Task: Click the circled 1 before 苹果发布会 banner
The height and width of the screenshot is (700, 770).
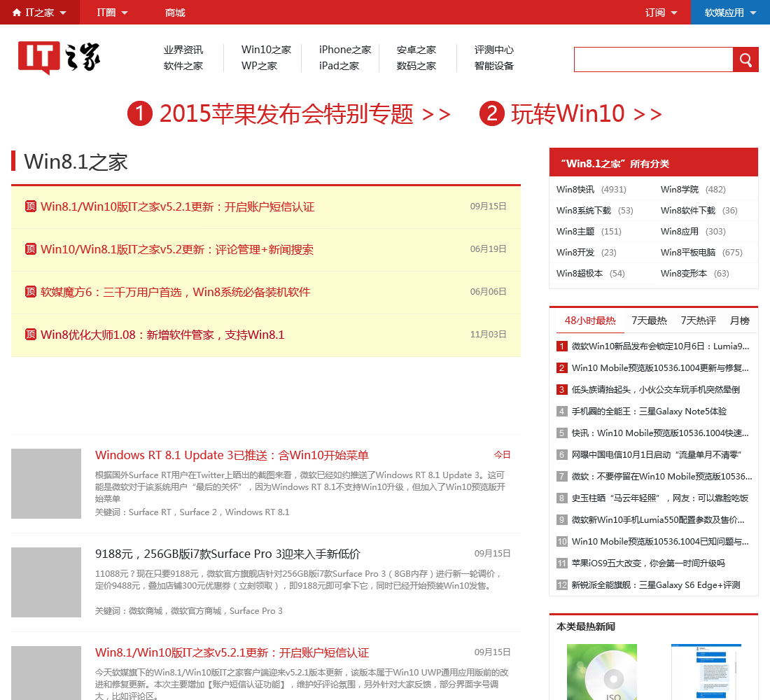Action: [x=140, y=113]
